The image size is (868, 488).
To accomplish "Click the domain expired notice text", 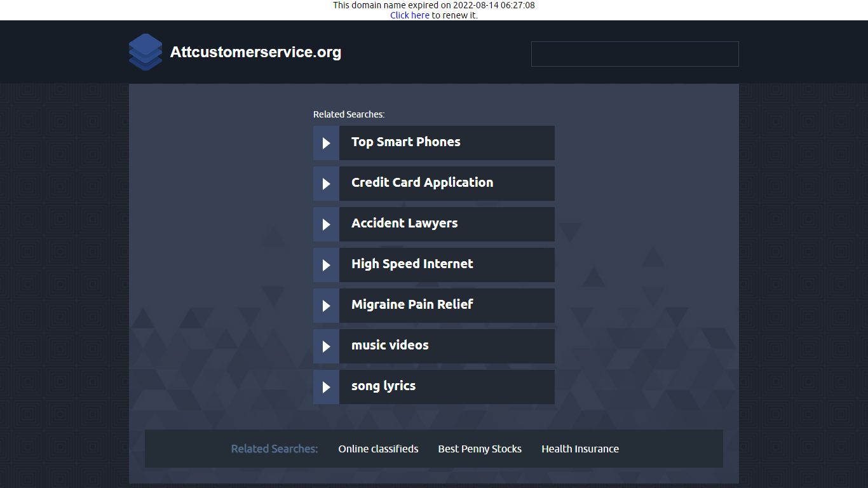I will click(x=434, y=5).
